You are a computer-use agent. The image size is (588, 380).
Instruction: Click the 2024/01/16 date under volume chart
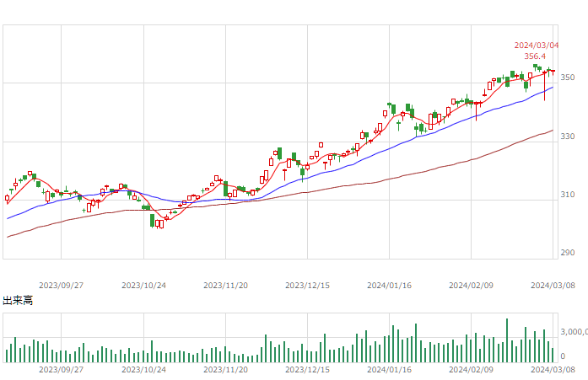[389, 370]
